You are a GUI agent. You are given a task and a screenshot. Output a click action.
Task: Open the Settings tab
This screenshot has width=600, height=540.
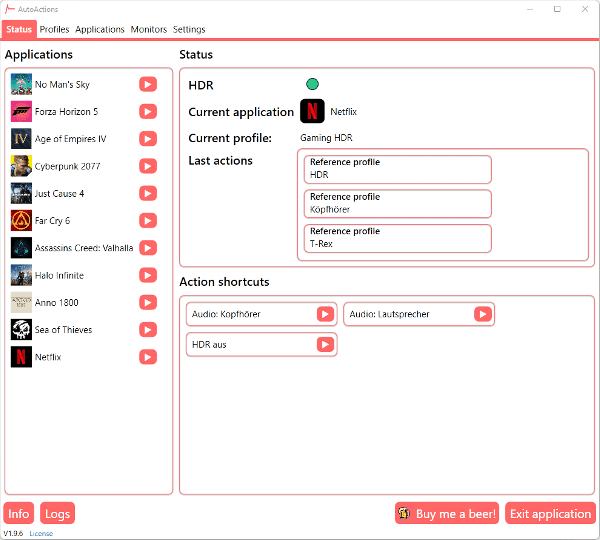(x=189, y=29)
